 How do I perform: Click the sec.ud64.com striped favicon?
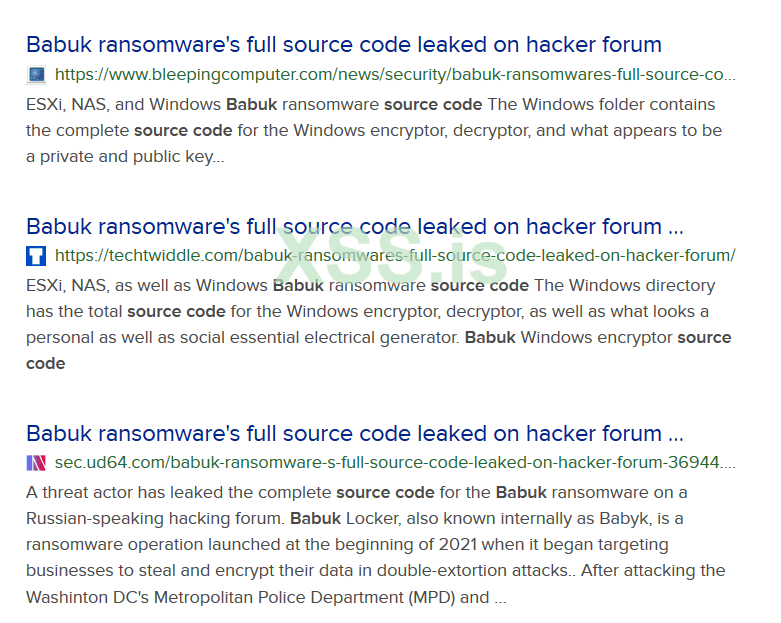(x=36, y=462)
